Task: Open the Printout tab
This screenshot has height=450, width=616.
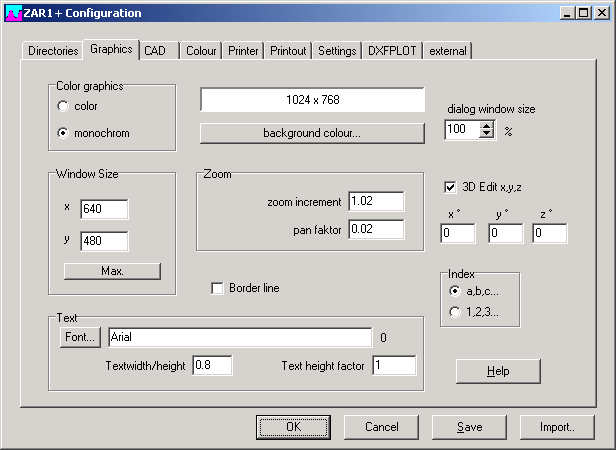Action: click(x=288, y=51)
